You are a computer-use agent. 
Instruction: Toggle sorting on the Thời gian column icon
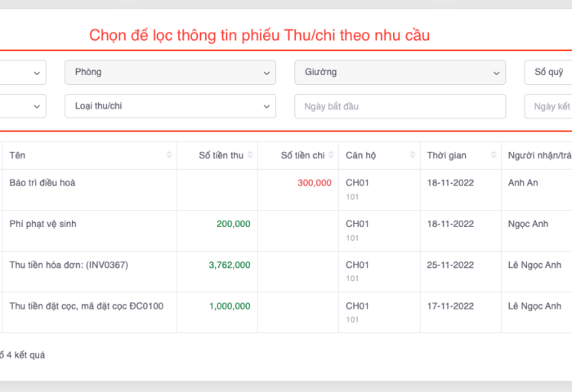coord(494,155)
